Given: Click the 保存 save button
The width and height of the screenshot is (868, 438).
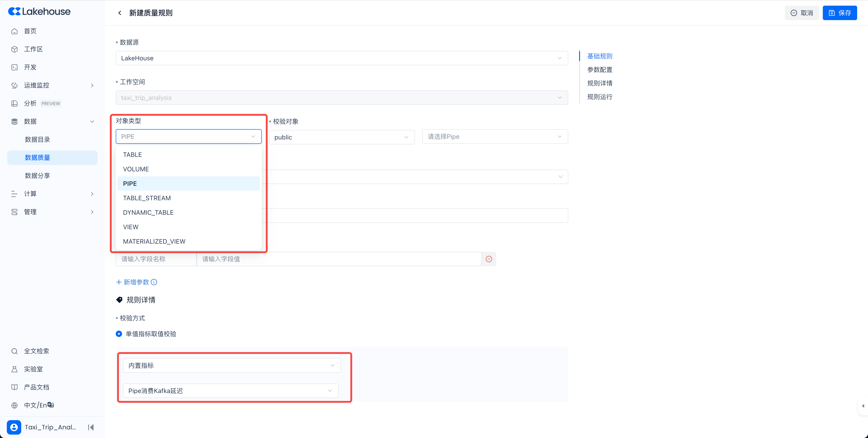Looking at the screenshot, I should click(840, 13).
